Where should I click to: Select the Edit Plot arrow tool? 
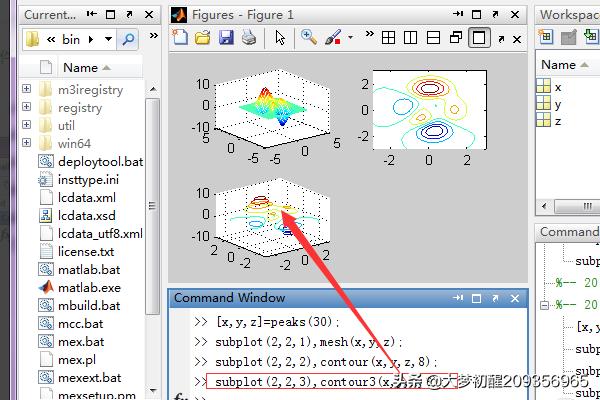pyautogui.click(x=280, y=38)
